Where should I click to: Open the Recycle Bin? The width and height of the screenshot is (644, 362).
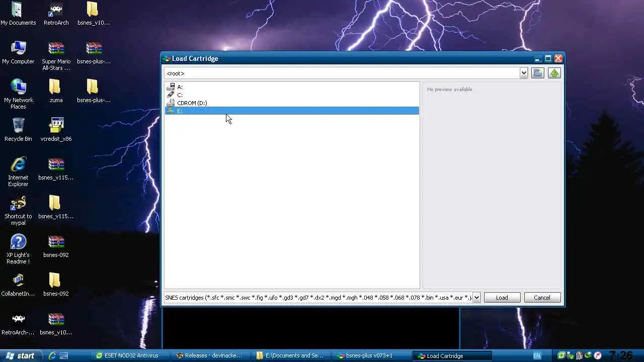[x=18, y=130]
